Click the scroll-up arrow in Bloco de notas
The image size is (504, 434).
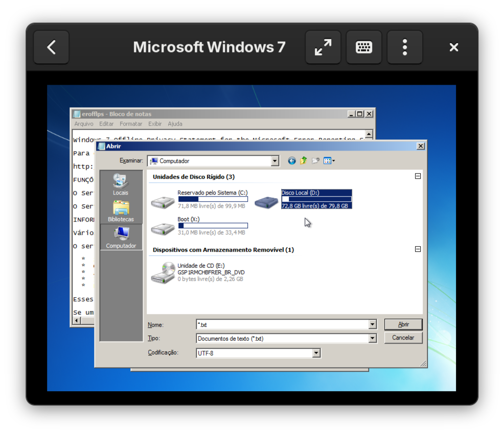[369, 134]
